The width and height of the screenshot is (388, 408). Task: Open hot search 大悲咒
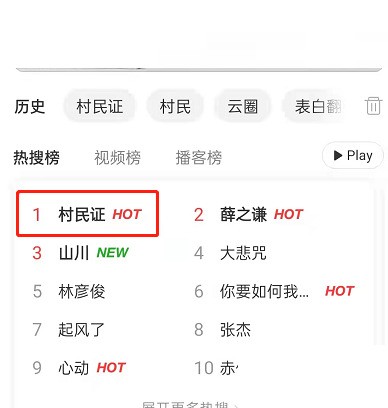pos(230,253)
